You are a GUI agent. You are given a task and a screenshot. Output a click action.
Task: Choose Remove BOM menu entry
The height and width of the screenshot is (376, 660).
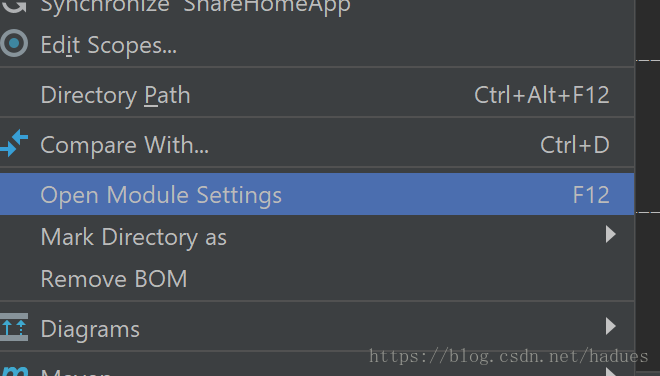317,279
